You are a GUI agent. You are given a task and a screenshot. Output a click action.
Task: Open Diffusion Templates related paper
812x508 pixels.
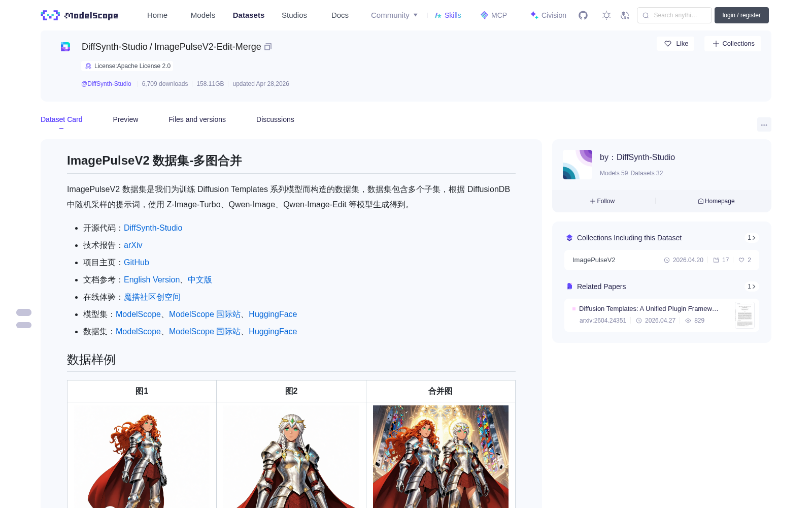coord(649,309)
